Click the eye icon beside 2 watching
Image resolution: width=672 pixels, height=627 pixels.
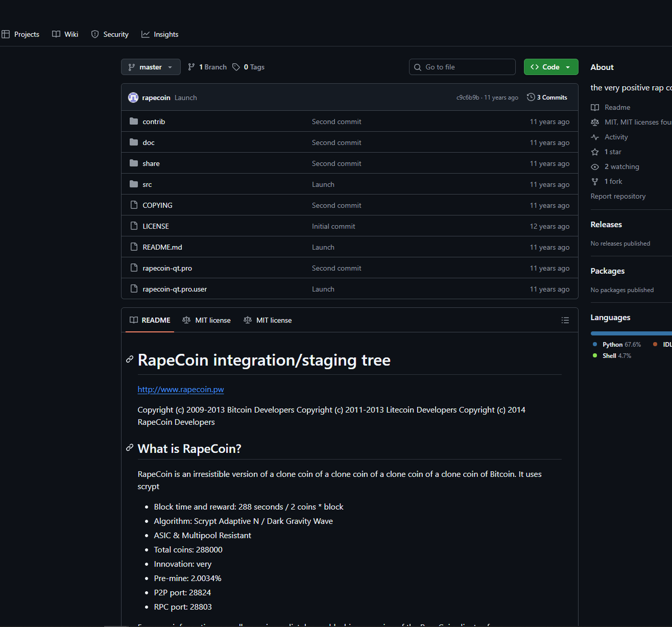coord(595,167)
